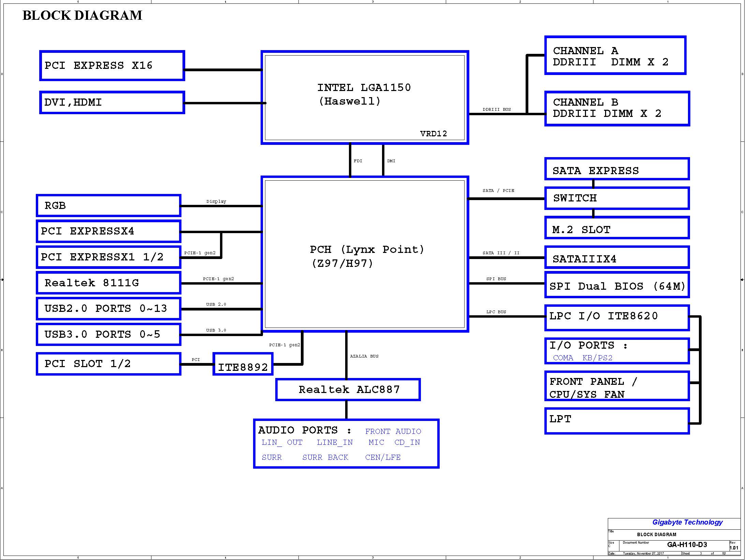This screenshot has height=560, width=748.
Task: Select the M.2 SLOT block
Action: click(617, 228)
